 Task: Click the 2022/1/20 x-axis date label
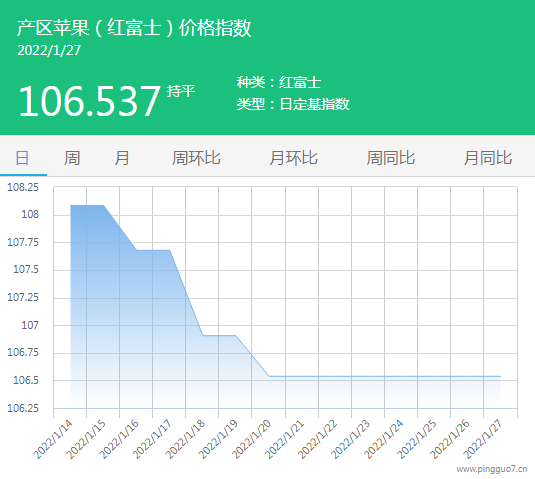251,439
